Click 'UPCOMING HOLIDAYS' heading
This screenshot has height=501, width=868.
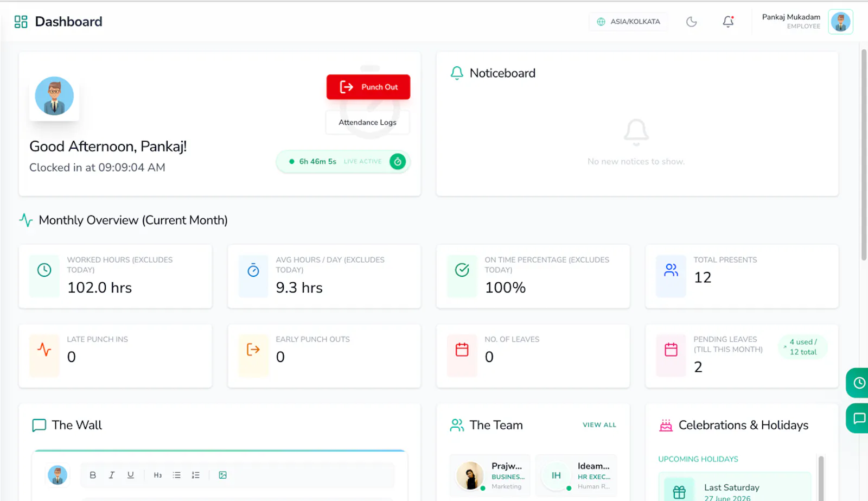tap(698, 459)
